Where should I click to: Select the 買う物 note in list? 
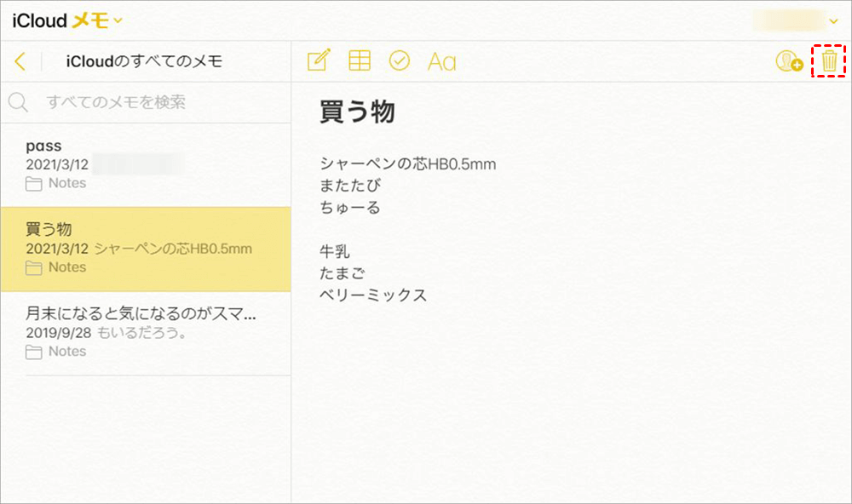145,249
